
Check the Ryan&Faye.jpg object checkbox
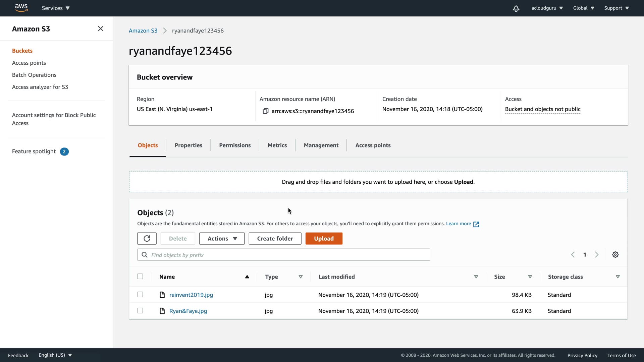point(140,311)
